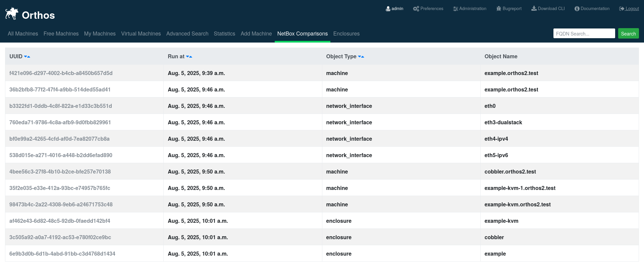Viewport: 644px width, 267px height.
Task: Click the up sort arrow beside Run at
Action: [x=191, y=57]
